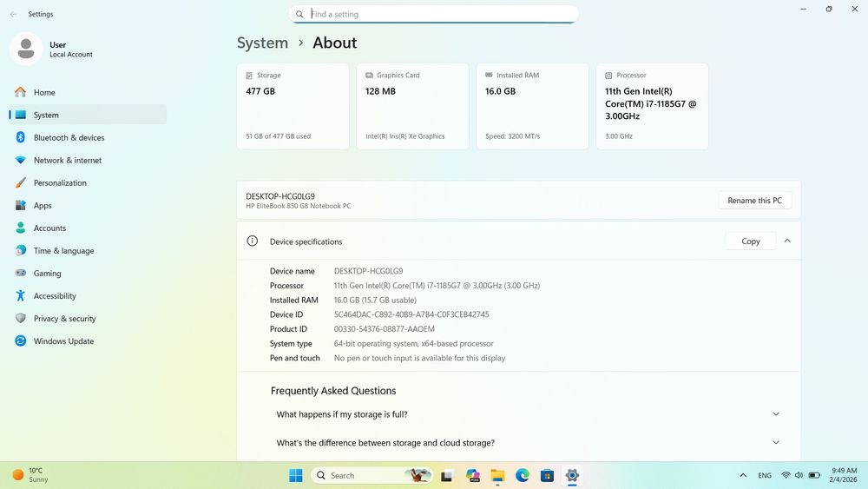Open the Storage 477 GB card
Image resolution: width=868 pixels, height=489 pixels.
pos(293,106)
